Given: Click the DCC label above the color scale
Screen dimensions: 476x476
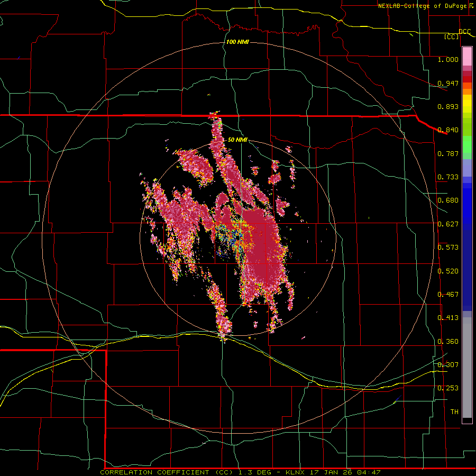Looking at the screenshot, I should click(x=464, y=31).
